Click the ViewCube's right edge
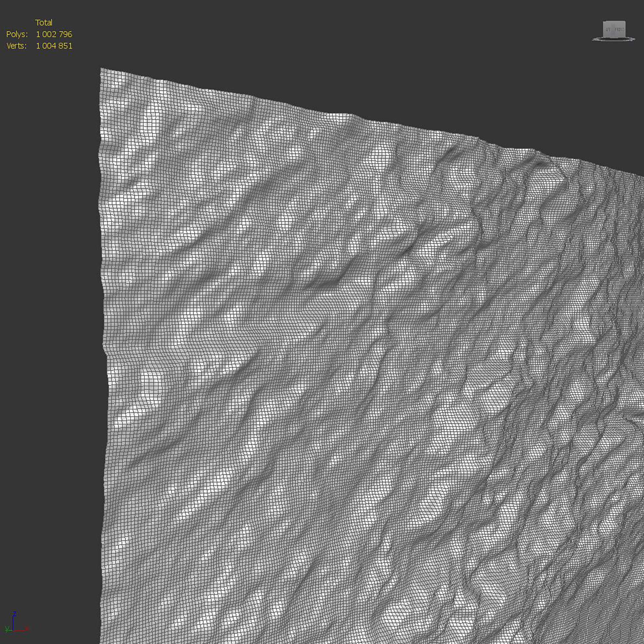Viewport: 644px width, 644px height. pos(625,30)
